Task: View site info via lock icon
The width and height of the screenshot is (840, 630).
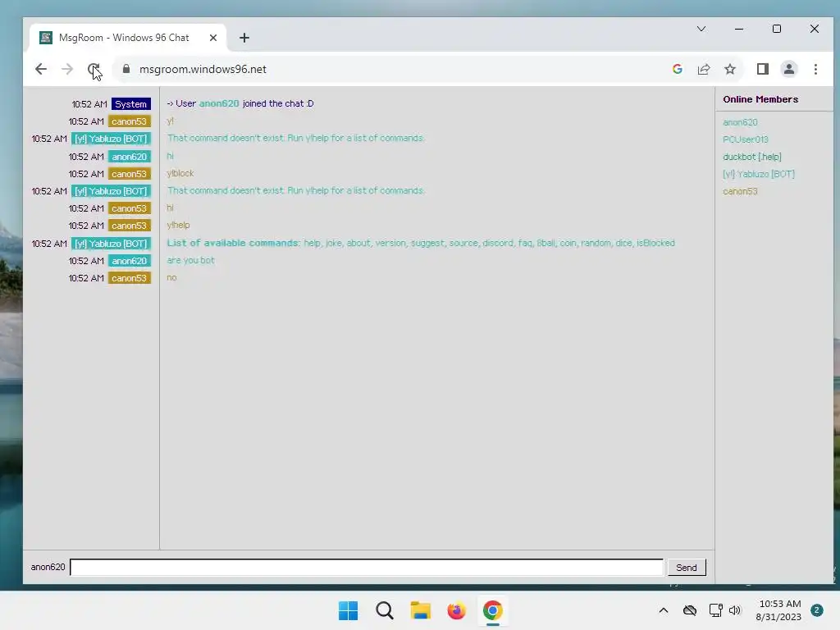Action: coord(126,69)
